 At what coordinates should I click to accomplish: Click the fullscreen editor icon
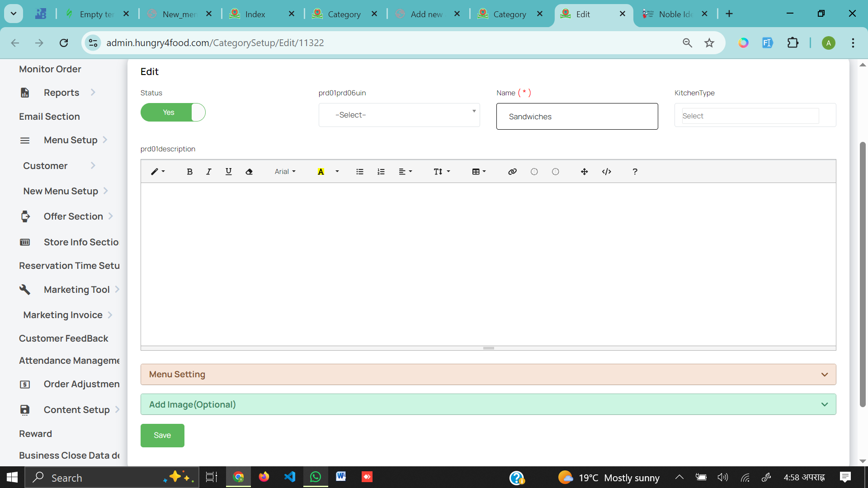(x=584, y=172)
